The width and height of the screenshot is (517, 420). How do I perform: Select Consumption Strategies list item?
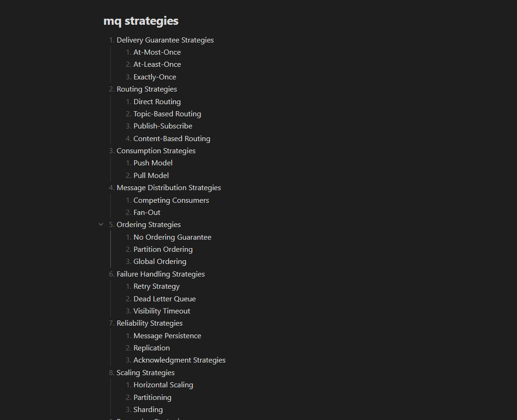click(x=156, y=151)
